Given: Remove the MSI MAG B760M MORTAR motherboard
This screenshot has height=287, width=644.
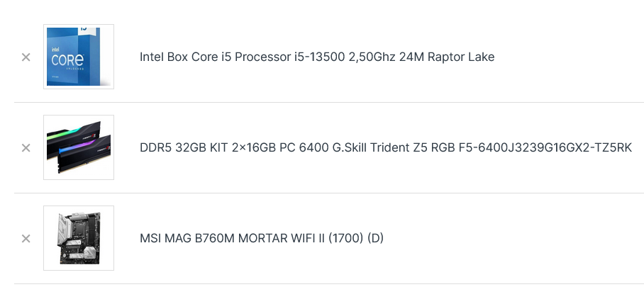Looking at the screenshot, I should [26, 239].
